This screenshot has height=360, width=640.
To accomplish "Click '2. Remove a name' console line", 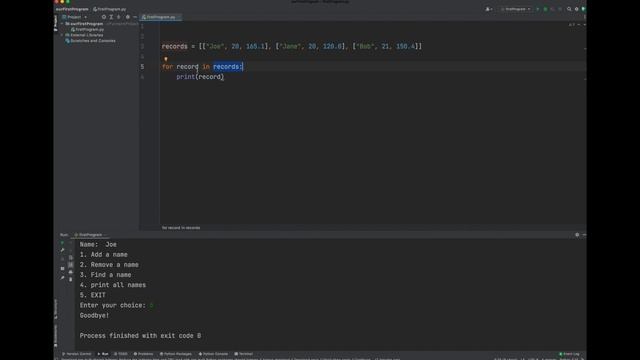I will coord(109,264).
